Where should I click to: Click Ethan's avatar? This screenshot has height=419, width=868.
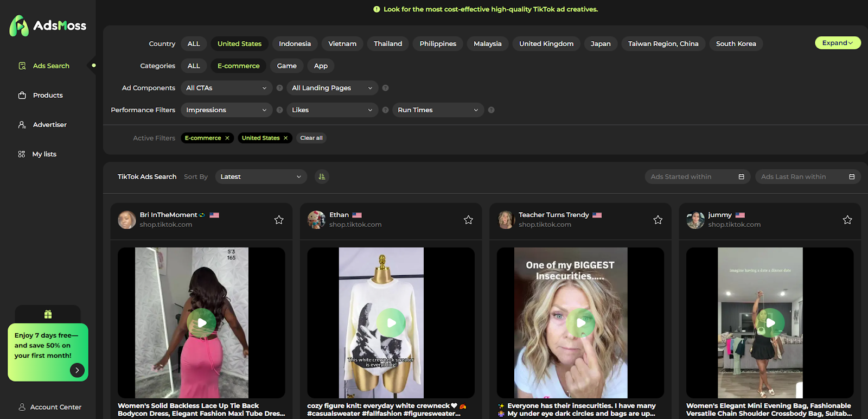[316, 220]
